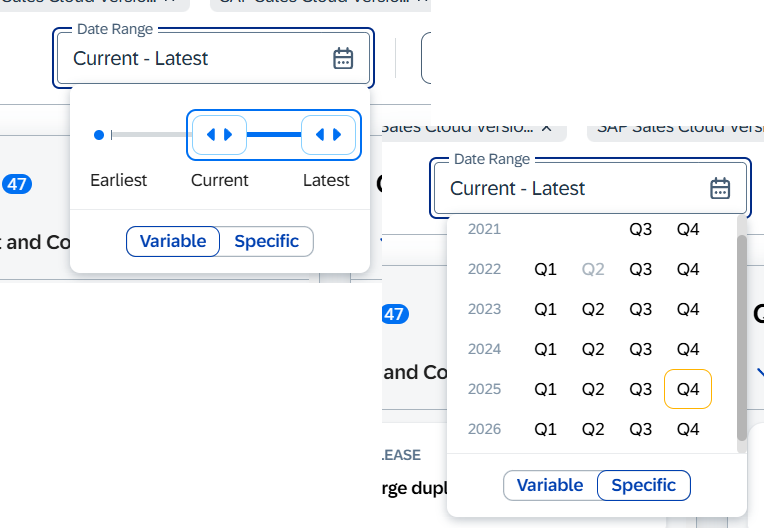This screenshot has width=764, height=528.
Task: Click the quarter list scrollbar
Action: click(741, 335)
